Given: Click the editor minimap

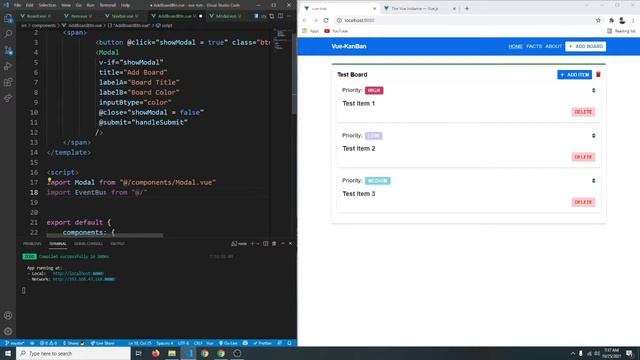Looking at the screenshot, I should tap(282, 40).
